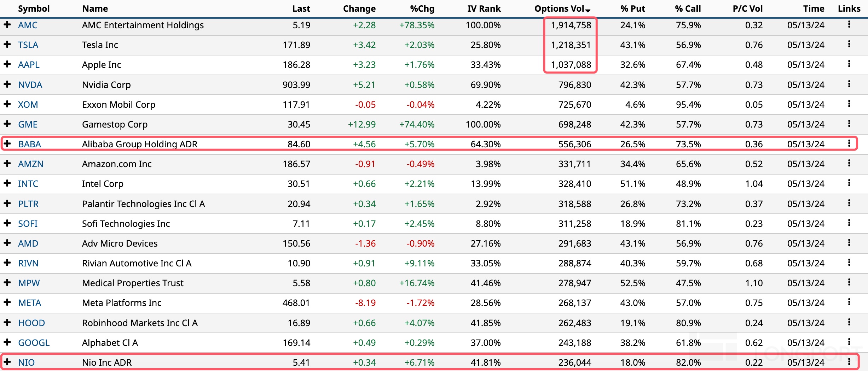Sort table by IV Rank header
Viewport: 868px width, 371px height.
(484, 9)
